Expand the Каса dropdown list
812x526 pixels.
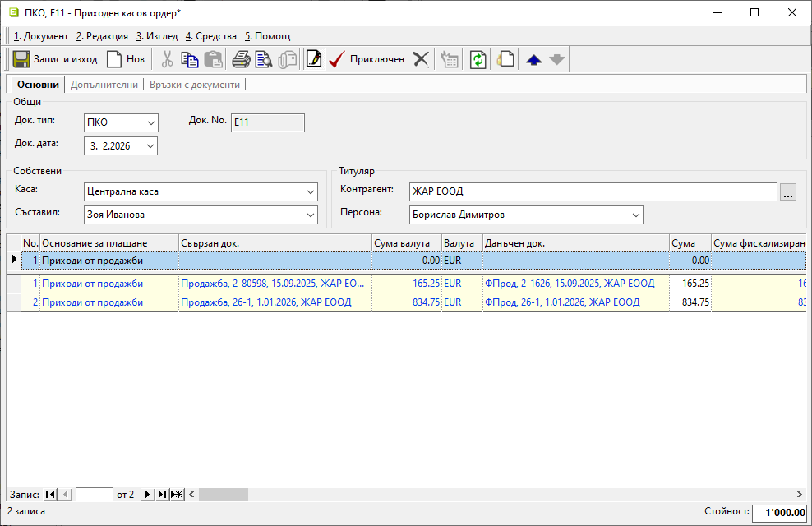tap(310, 191)
